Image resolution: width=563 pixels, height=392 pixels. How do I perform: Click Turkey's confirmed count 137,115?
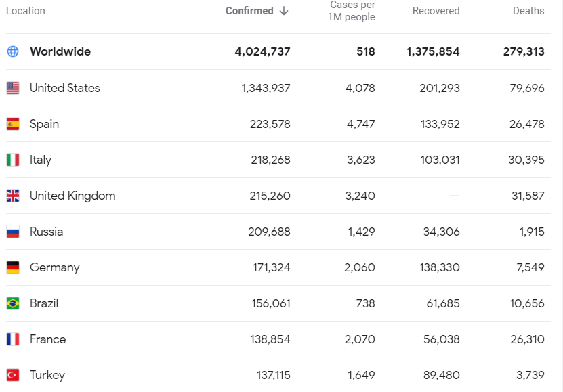tap(271, 375)
